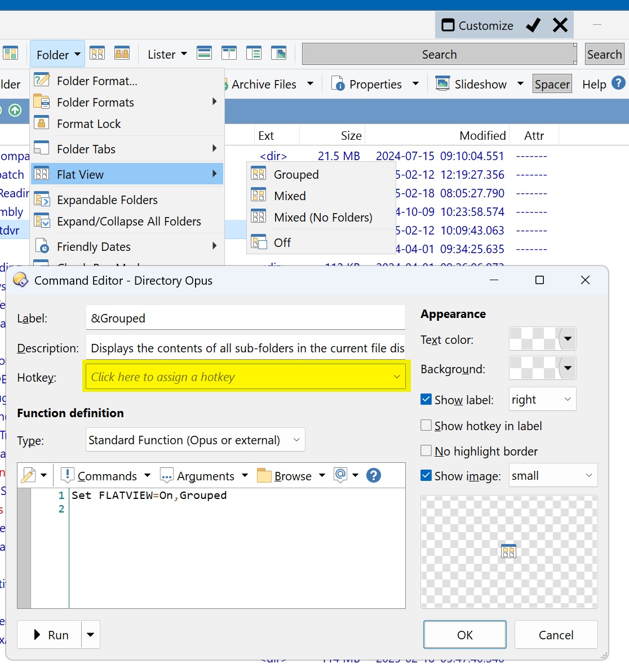Screen dimensions: 629x672
Task: Click script line 1 Set FLATVIEW command text
Action: click(x=149, y=495)
